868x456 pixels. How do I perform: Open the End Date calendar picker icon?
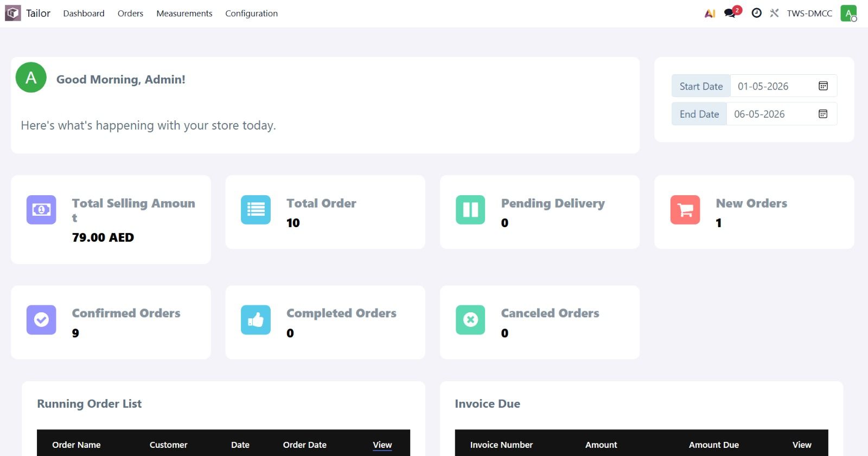(823, 114)
